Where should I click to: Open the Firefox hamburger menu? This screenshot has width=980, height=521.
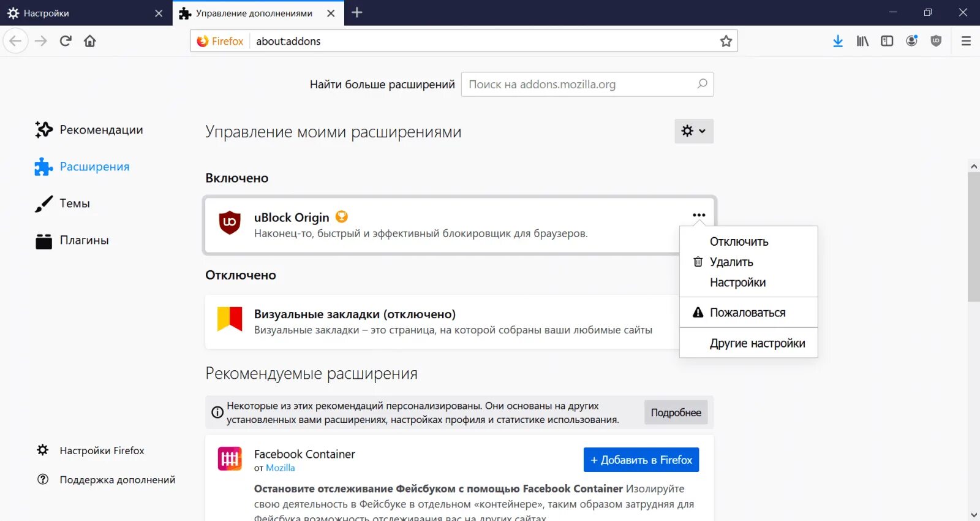(966, 41)
